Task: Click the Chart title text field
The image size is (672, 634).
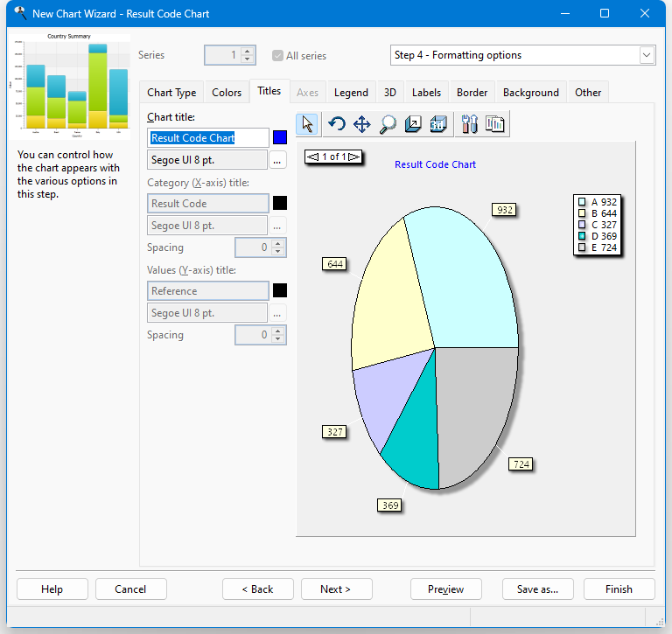Action: point(208,138)
